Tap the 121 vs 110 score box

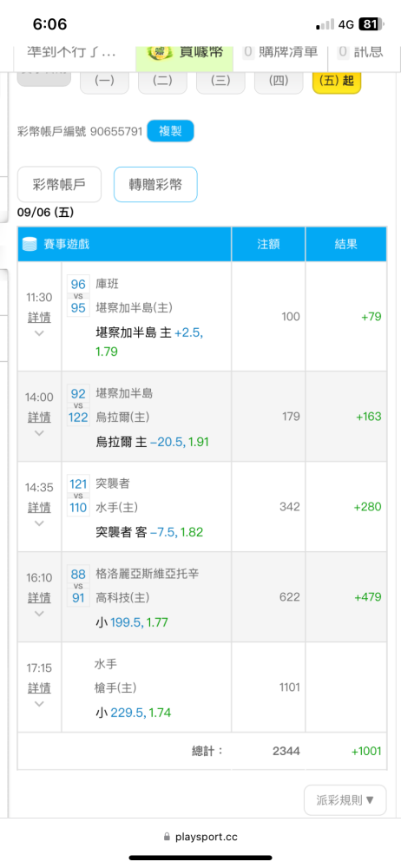pyautogui.click(x=78, y=496)
